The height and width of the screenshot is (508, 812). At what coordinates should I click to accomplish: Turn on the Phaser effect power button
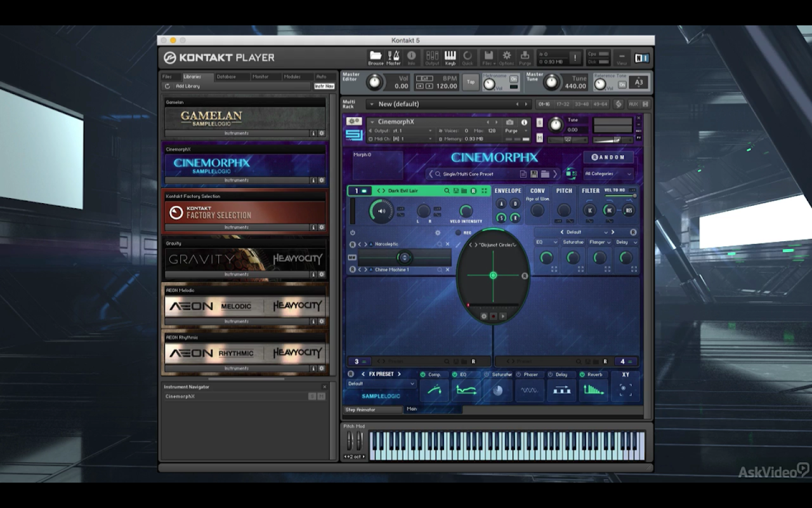coord(518,375)
